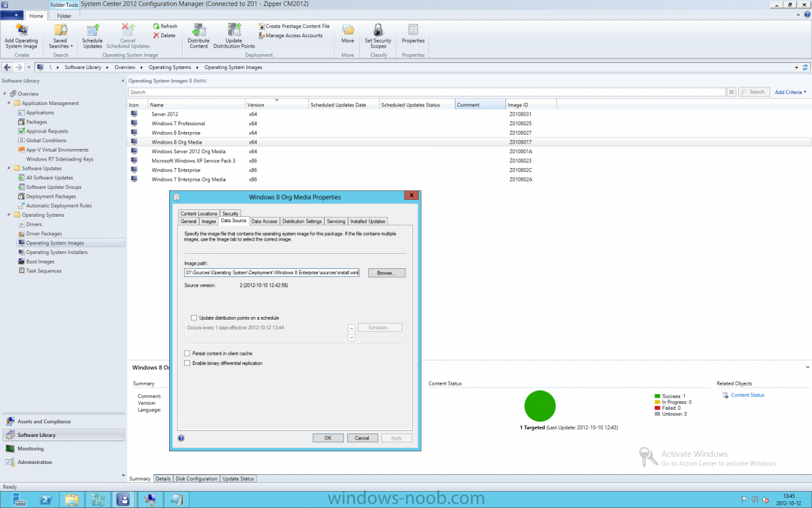Screen dimensions: 812x508
Task: Collapse Software Updates tree node
Action: tap(9, 169)
